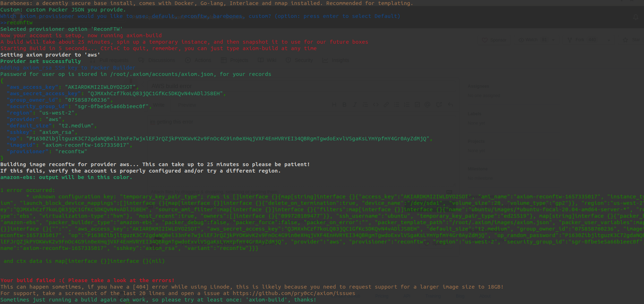Open Wiki tab on GitHub page
The height and width of the screenshot is (304, 644).
pos(267,60)
